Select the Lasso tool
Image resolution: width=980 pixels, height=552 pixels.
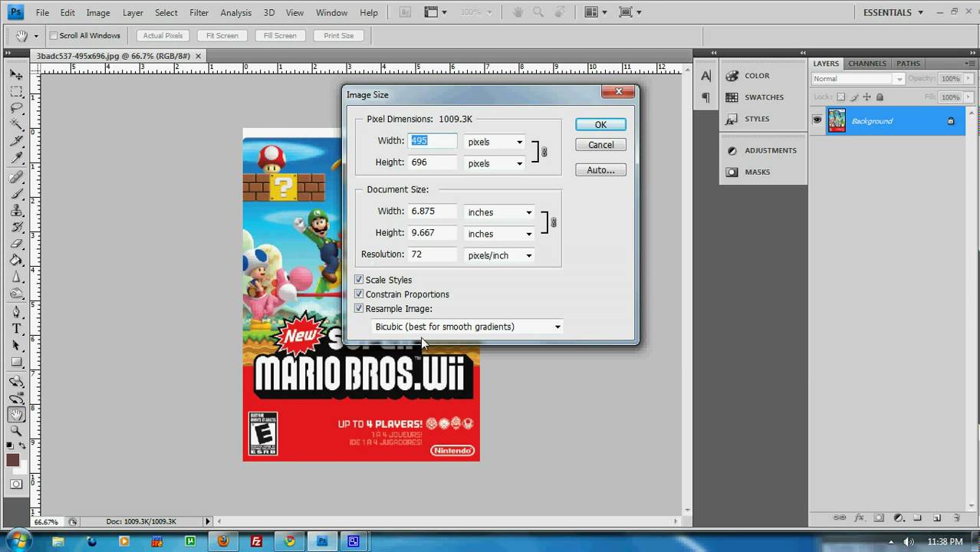[16, 108]
